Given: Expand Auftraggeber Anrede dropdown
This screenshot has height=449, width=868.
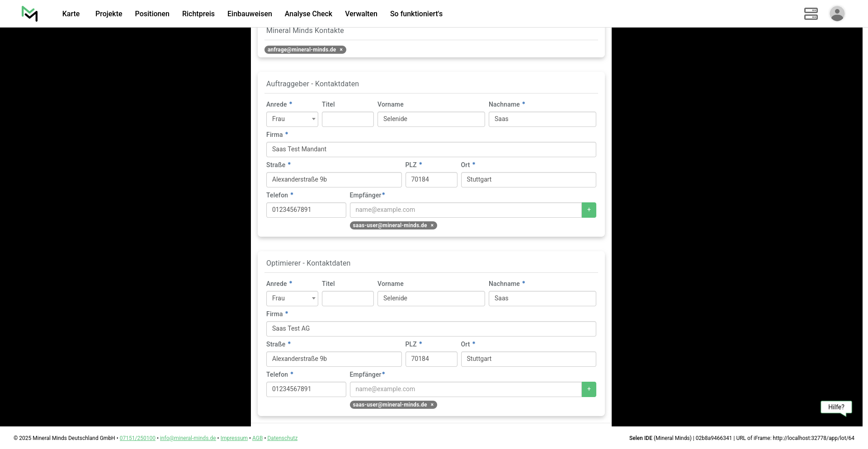Looking at the screenshot, I should click(x=292, y=119).
